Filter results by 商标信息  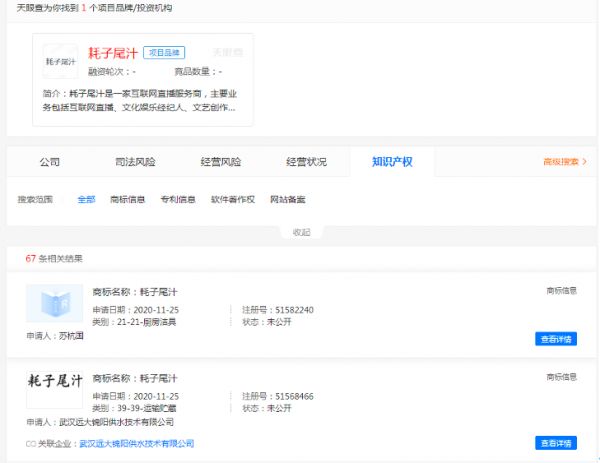pyautogui.click(x=127, y=199)
